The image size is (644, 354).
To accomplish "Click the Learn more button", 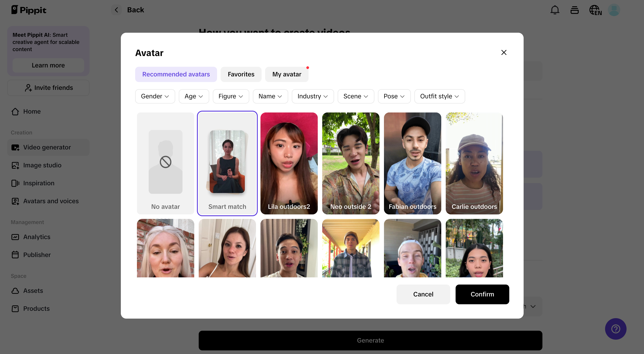I will (48, 65).
